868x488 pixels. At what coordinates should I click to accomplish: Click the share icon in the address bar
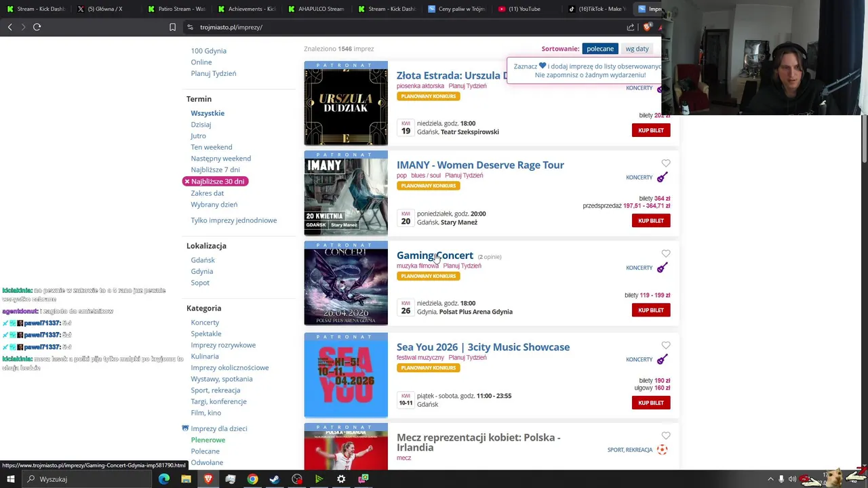point(631,27)
